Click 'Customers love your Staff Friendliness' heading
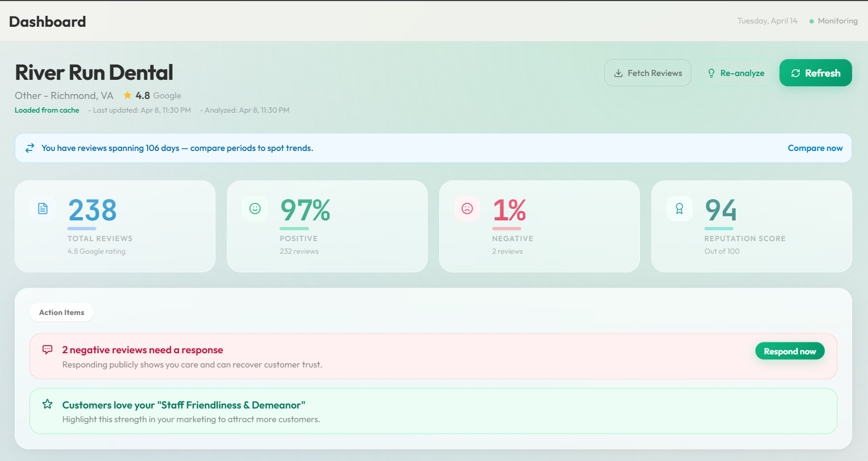This screenshot has height=461, width=868. pyautogui.click(x=184, y=405)
